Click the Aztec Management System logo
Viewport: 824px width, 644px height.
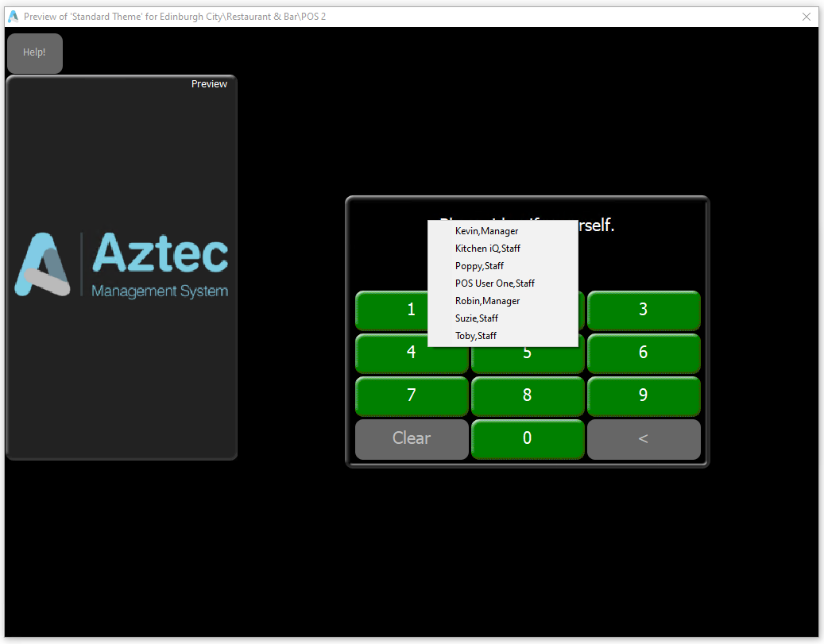(122, 266)
